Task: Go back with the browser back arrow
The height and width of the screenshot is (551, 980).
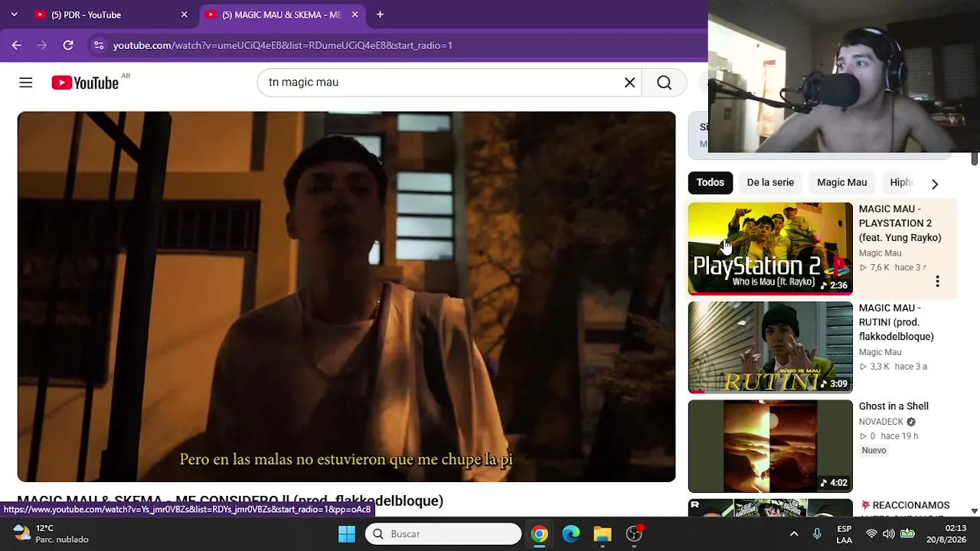Action: 17,45
